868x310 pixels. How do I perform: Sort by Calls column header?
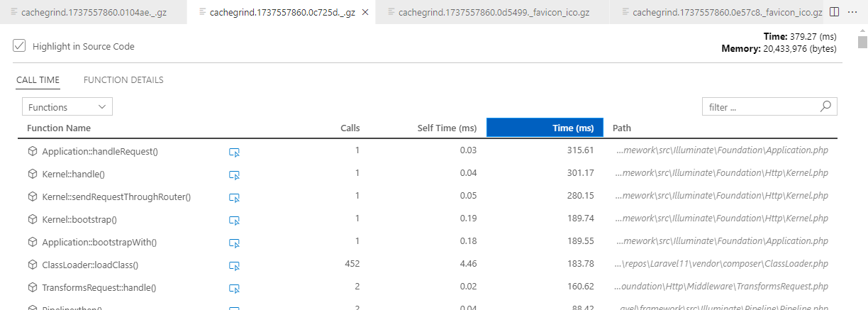coord(350,128)
